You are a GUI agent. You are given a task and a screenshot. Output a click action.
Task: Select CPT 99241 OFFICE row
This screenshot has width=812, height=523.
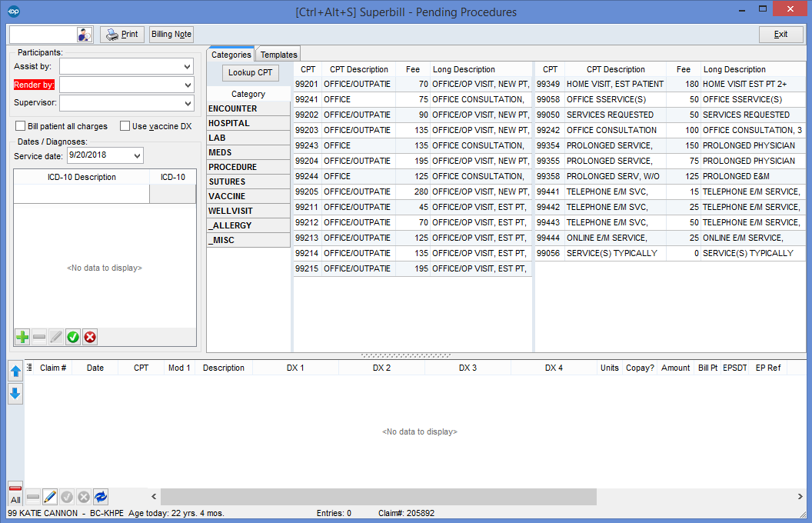coord(412,99)
